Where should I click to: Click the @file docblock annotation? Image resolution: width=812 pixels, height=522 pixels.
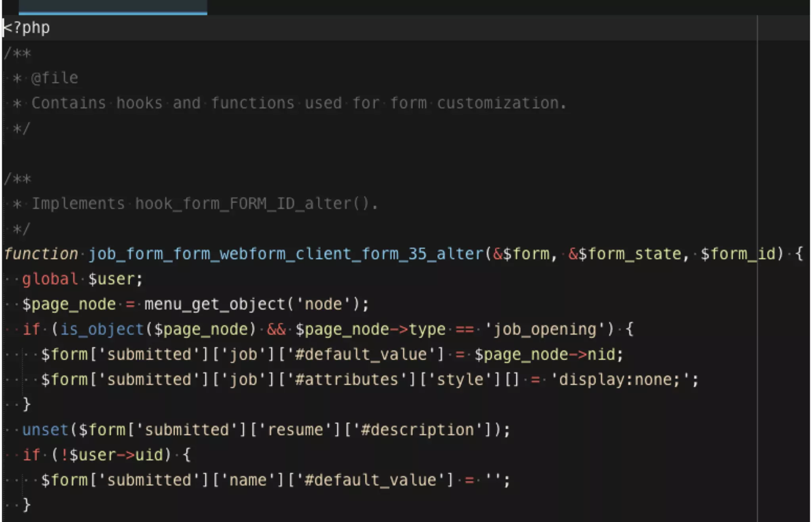(55, 78)
